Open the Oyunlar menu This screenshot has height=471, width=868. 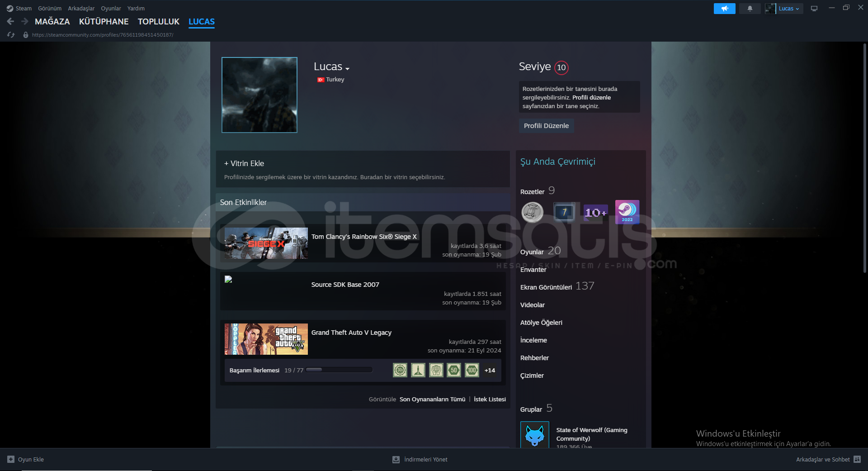click(x=111, y=9)
